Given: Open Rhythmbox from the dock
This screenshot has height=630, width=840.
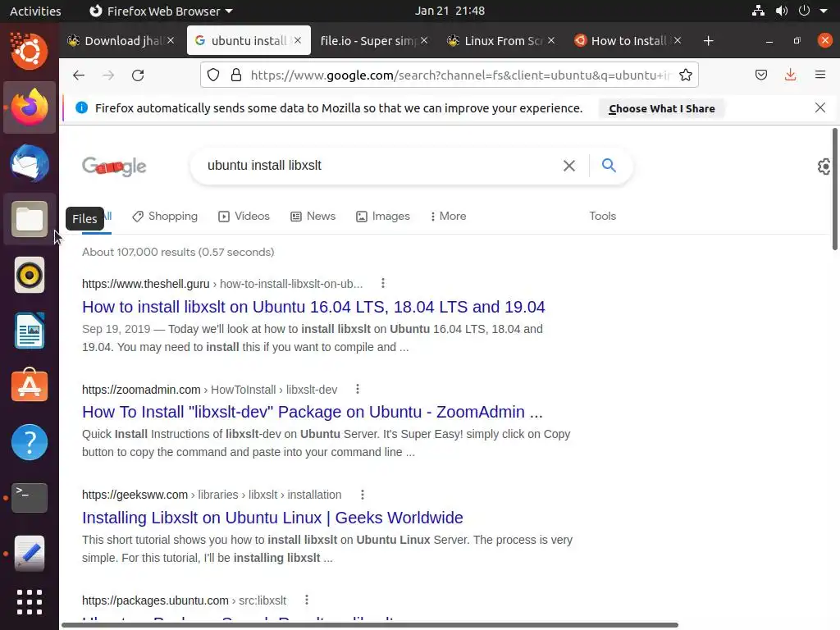Looking at the screenshot, I should coord(30,276).
